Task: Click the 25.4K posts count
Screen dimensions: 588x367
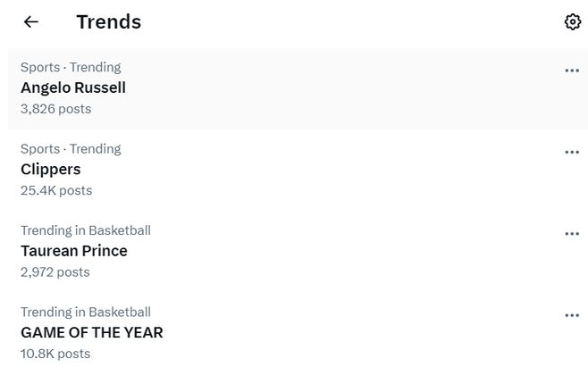Action: tap(56, 190)
